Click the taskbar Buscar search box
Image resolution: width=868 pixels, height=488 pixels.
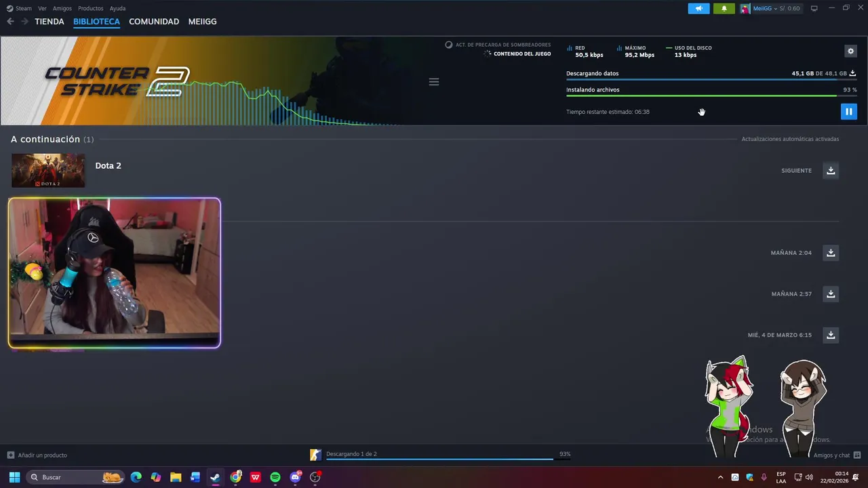pyautogui.click(x=75, y=477)
